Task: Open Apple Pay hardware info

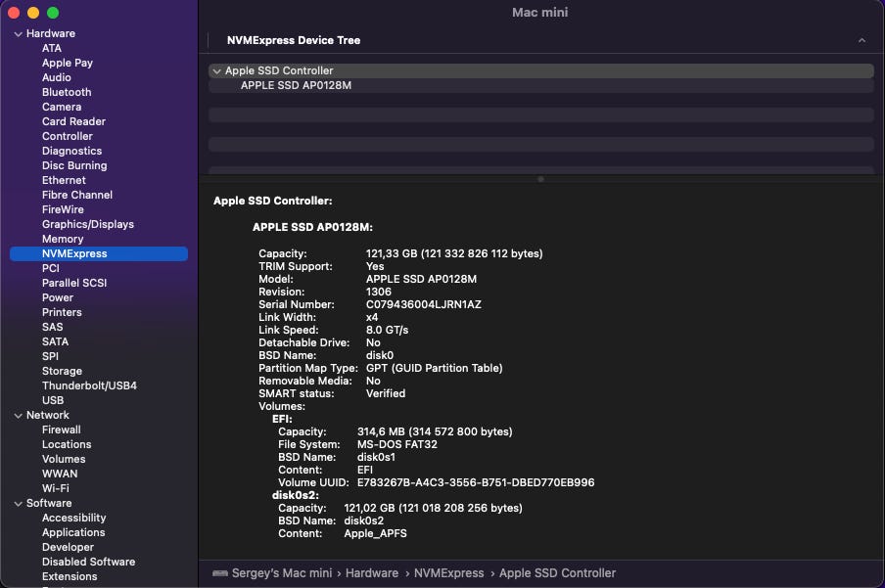Action: click(68, 64)
